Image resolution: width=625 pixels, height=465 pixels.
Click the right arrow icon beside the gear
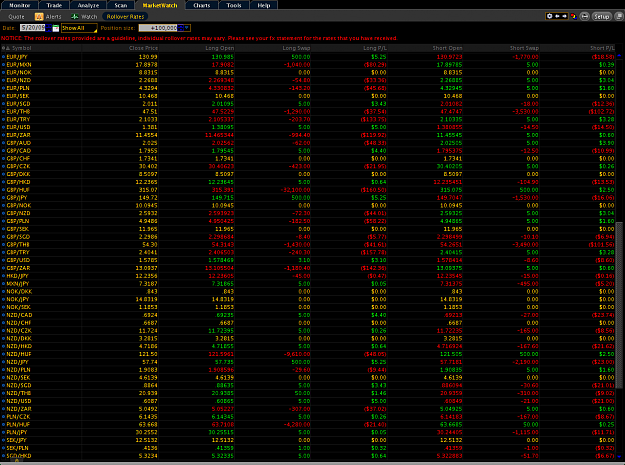point(564,16)
